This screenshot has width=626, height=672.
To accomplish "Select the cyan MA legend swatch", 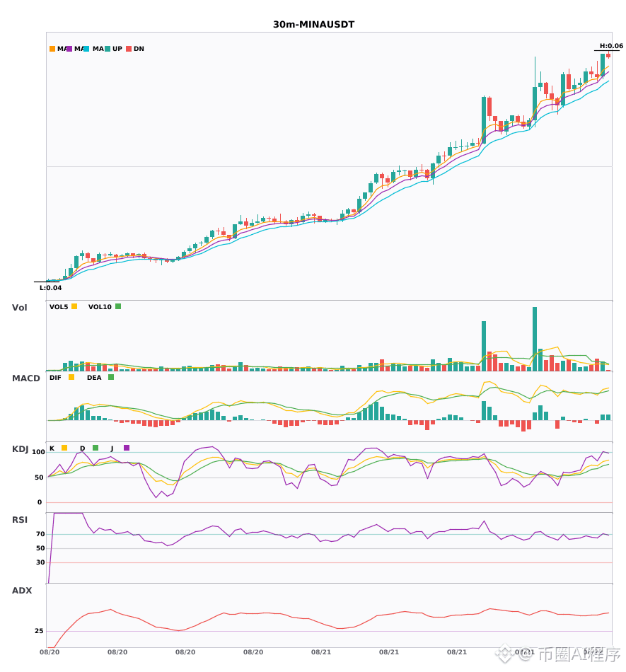I will coord(86,49).
